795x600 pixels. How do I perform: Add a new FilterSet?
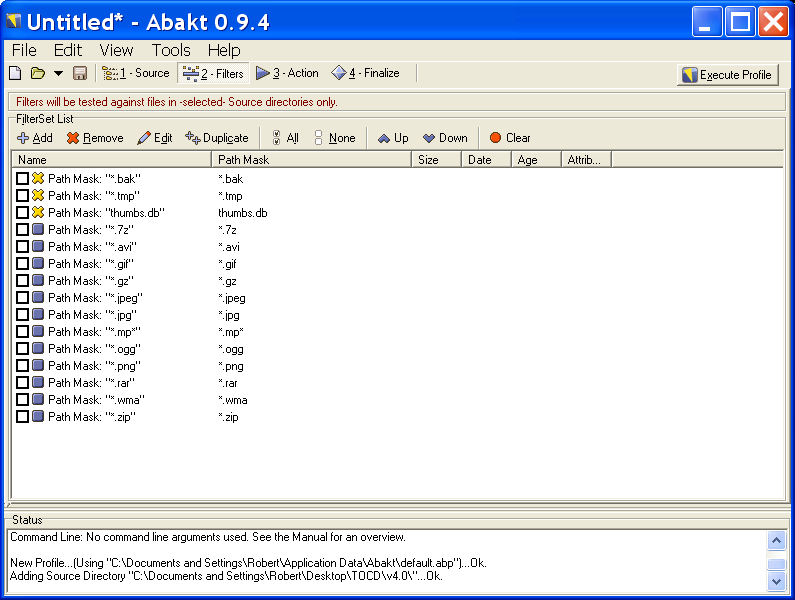point(34,138)
